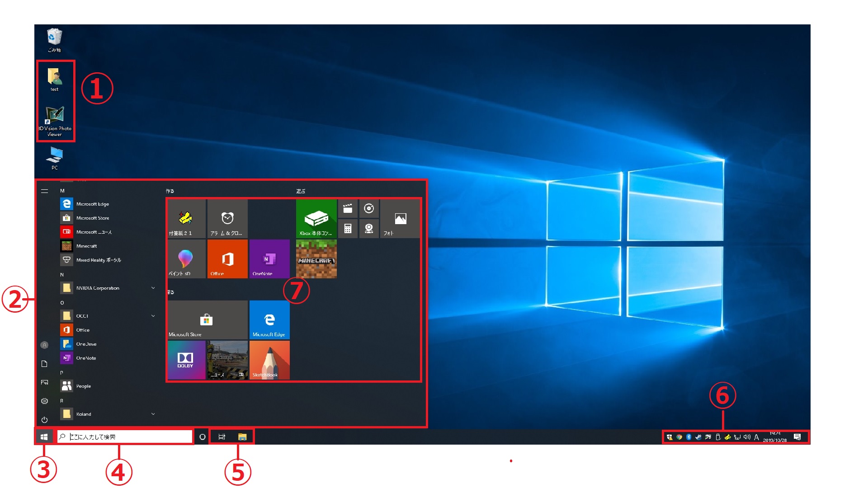Open People from the Start menu list
This screenshot has height=488, width=868.
(x=84, y=386)
